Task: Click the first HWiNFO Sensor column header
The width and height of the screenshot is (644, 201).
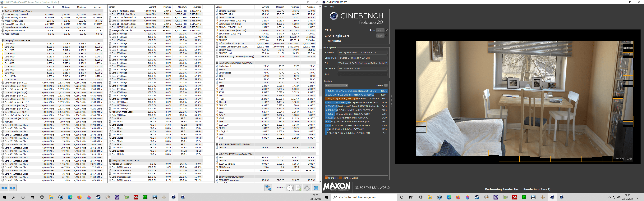Action: coord(17,7)
